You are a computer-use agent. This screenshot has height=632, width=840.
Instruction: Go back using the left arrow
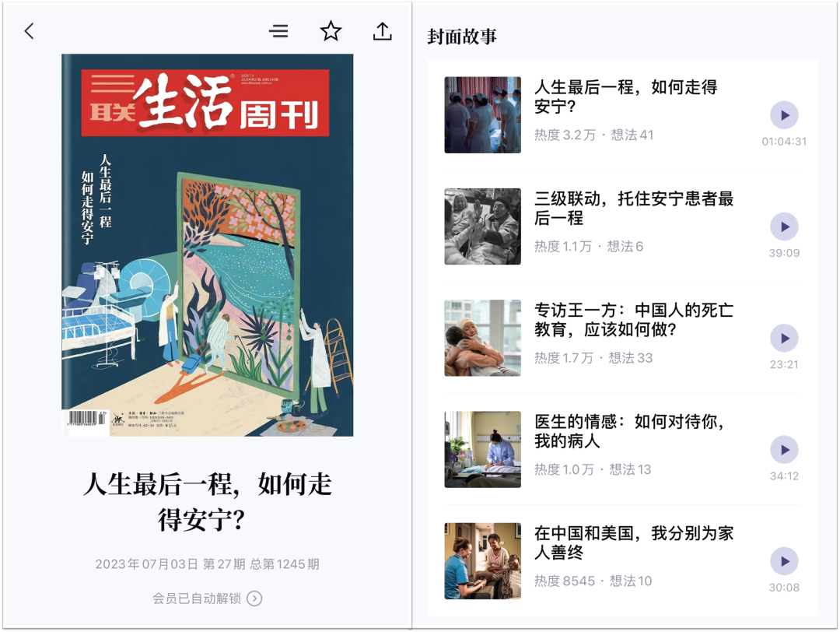(x=30, y=31)
